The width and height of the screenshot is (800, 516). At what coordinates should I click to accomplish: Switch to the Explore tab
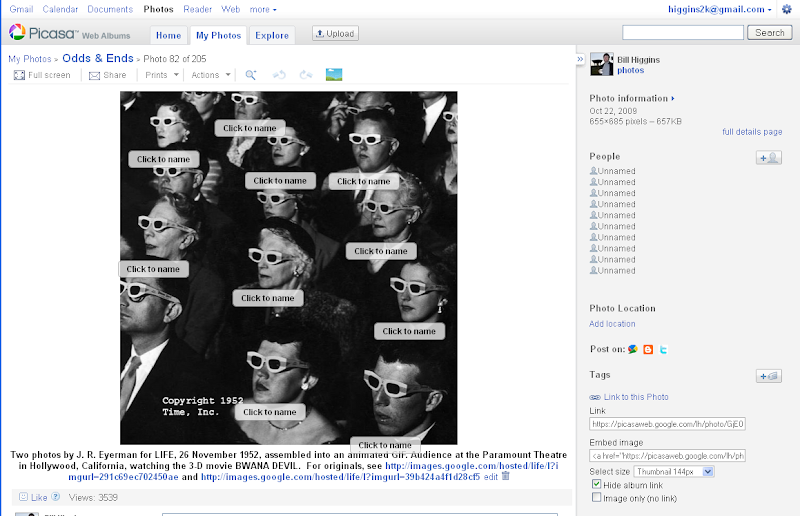(x=272, y=35)
